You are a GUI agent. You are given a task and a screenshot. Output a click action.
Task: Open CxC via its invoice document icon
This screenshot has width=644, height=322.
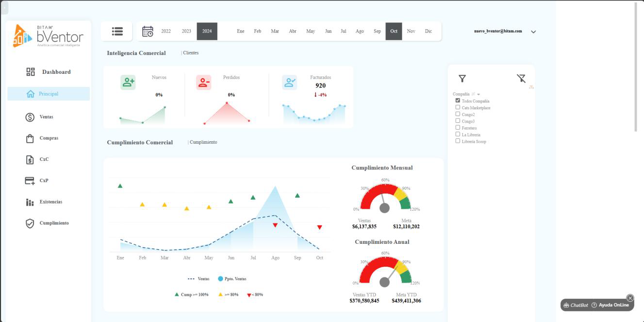click(30, 159)
